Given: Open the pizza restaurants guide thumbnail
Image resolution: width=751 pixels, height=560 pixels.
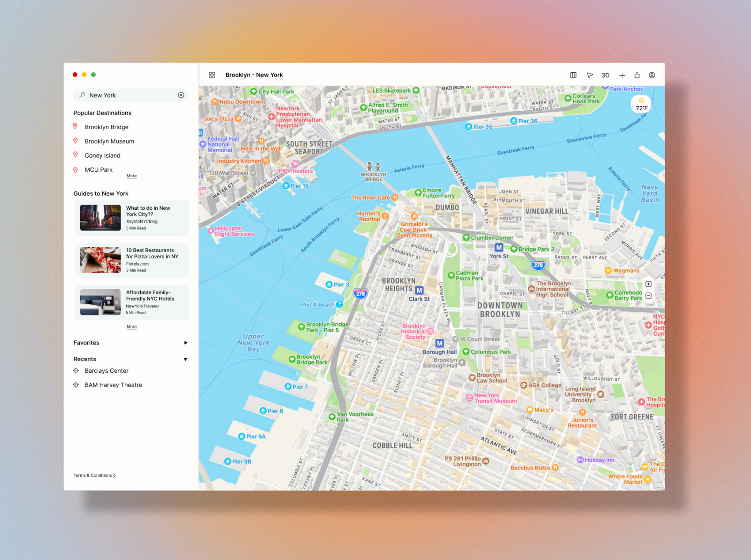Looking at the screenshot, I should [x=100, y=260].
